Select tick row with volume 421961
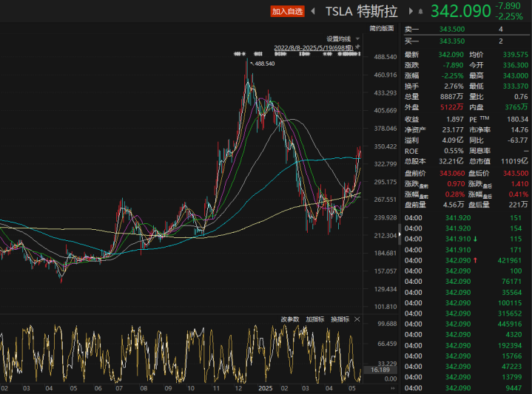This screenshot has height=394, width=532. click(x=465, y=260)
